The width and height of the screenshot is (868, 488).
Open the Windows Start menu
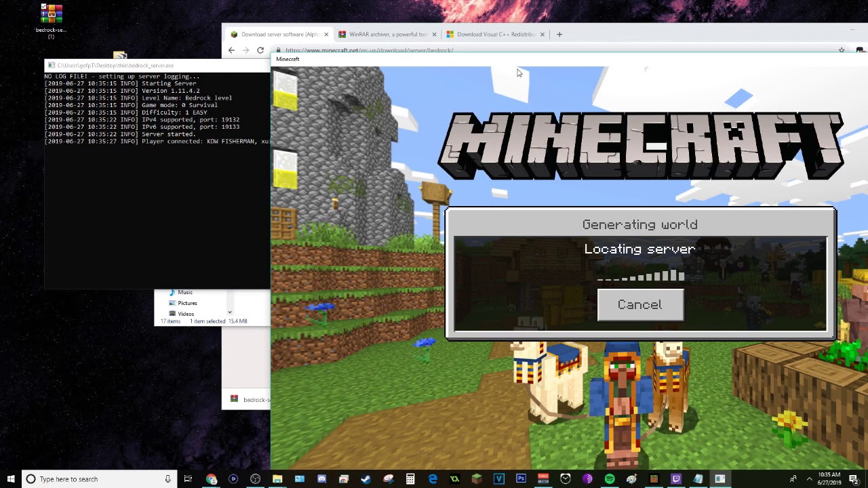tap(11, 479)
